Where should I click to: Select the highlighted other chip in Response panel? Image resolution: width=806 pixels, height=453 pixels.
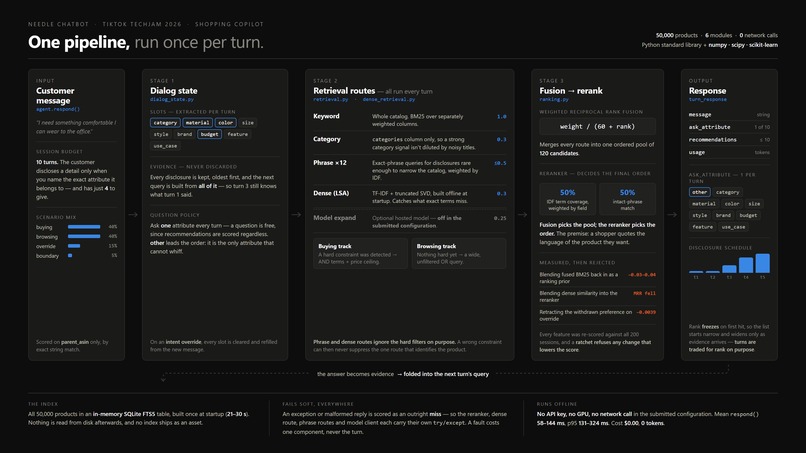tap(699, 192)
